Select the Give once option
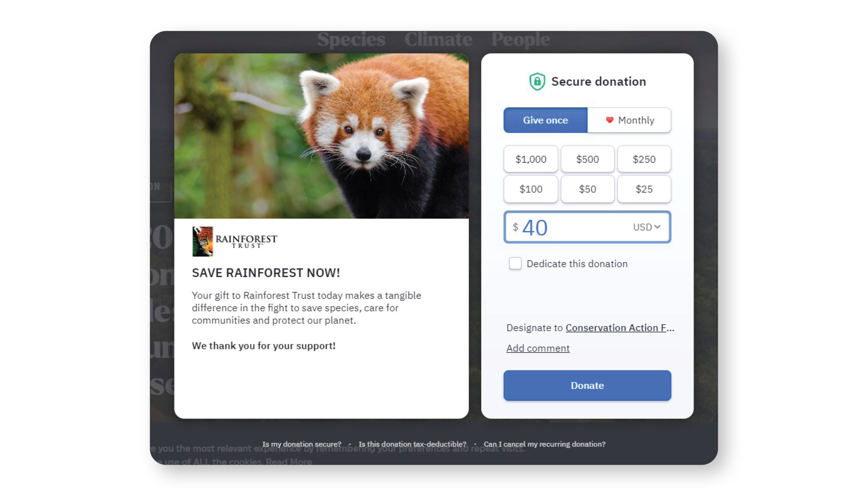868x496 pixels. (x=546, y=120)
